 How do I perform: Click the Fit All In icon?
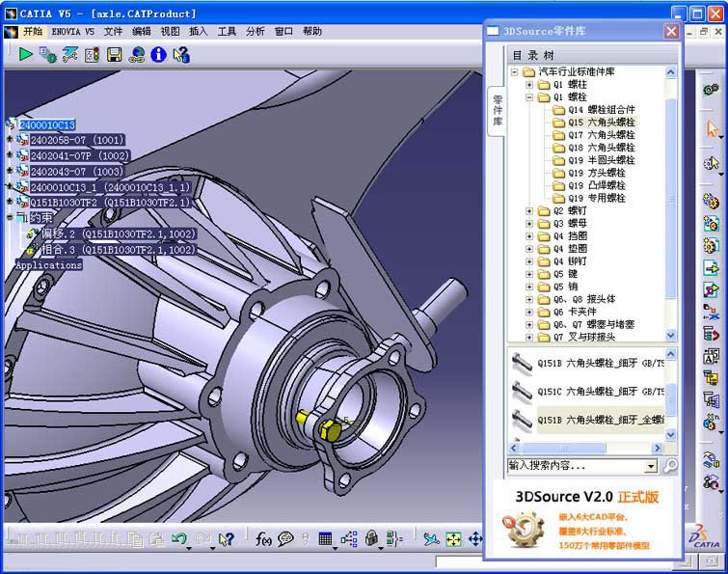tap(453, 539)
